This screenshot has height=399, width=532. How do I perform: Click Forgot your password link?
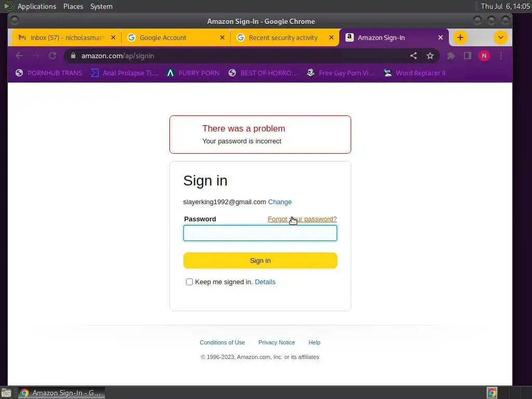pos(302,219)
